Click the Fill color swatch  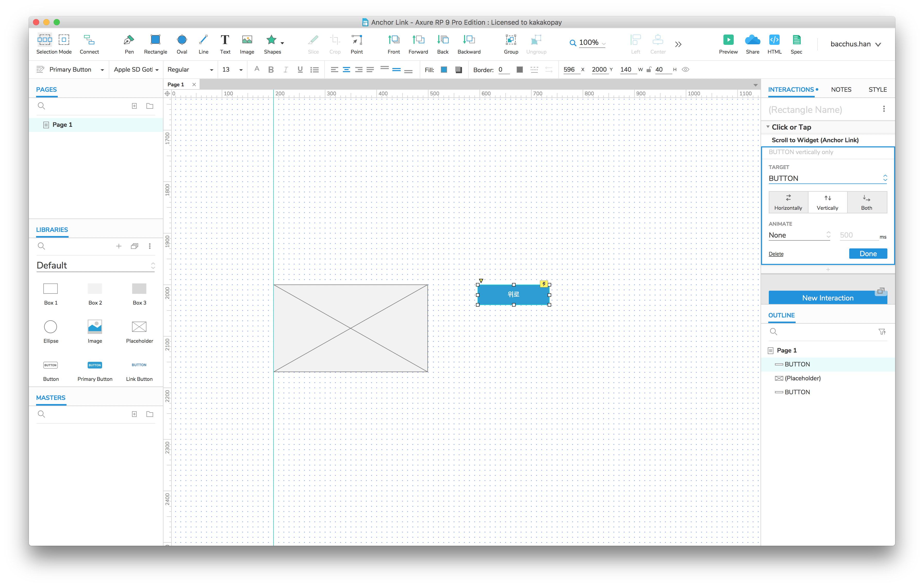pos(444,69)
